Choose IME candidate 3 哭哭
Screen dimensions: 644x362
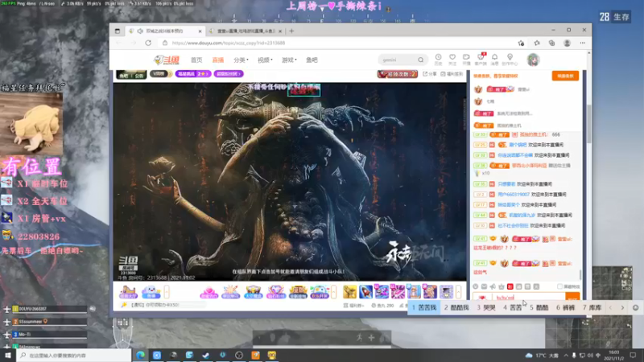[x=486, y=307]
